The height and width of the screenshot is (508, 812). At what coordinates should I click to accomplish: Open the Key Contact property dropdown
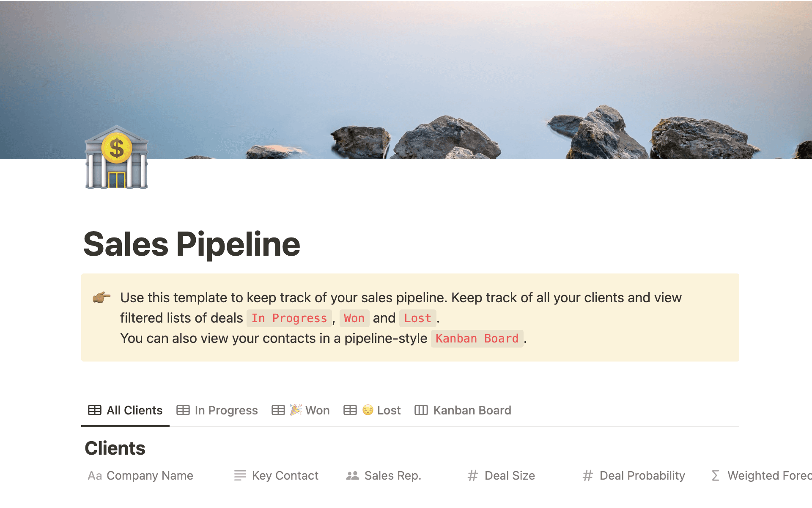pos(285,475)
